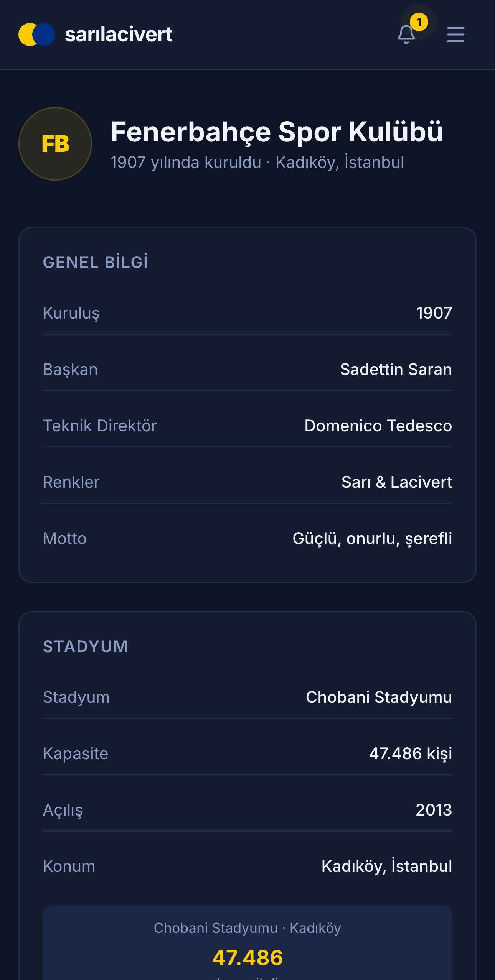The height and width of the screenshot is (980, 495).
Task: Click the Chobani Stadyumu · Kadıköy caption
Action: 247,928
